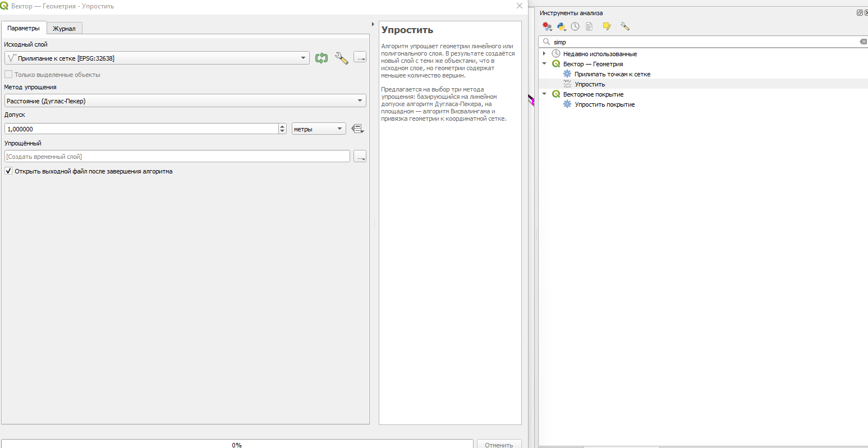
Task: Select the "Упростить" algorithm in the toolbox
Action: pos(590,84)
